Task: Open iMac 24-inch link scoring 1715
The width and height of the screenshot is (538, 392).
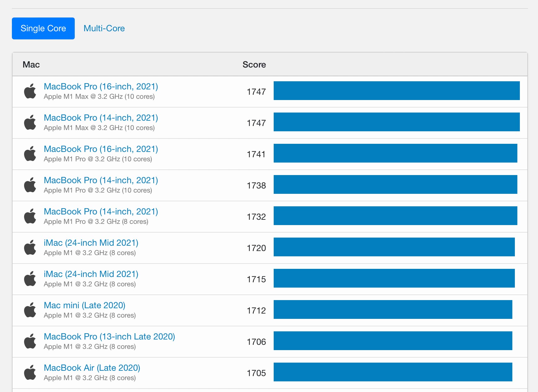Action: pos(91,274)
